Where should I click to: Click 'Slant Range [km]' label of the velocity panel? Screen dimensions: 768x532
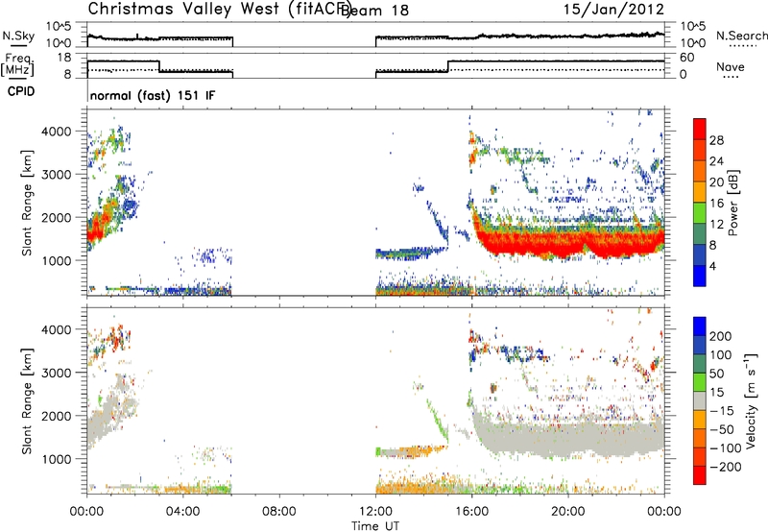coord(27,400)
